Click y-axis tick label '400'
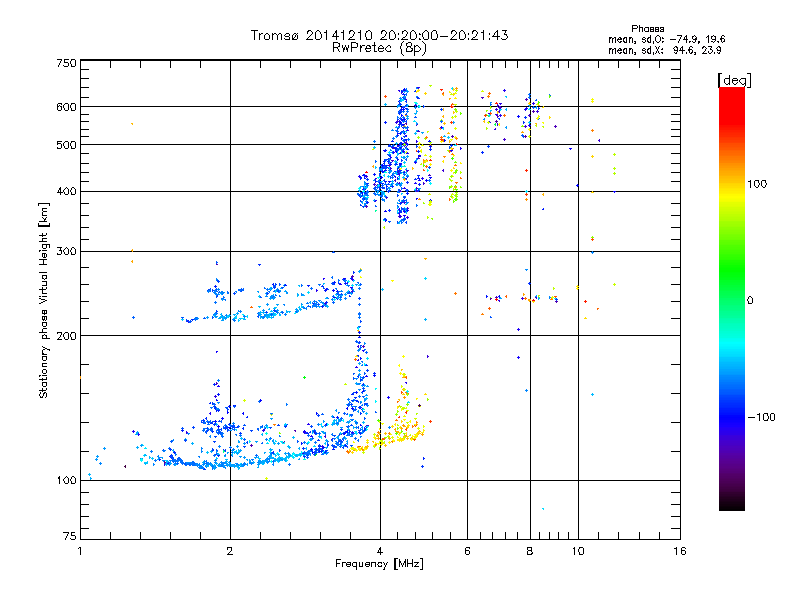 click(66, 192)
